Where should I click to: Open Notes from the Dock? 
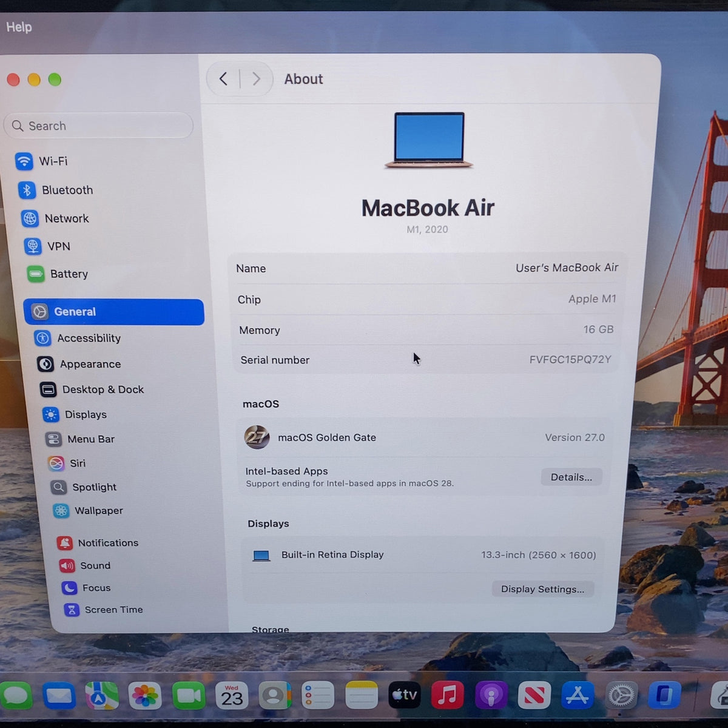coord(362,696)
